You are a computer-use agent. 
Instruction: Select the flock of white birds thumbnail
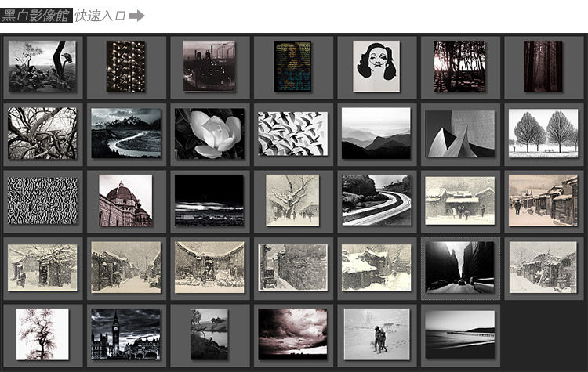(x=292, y=133)
